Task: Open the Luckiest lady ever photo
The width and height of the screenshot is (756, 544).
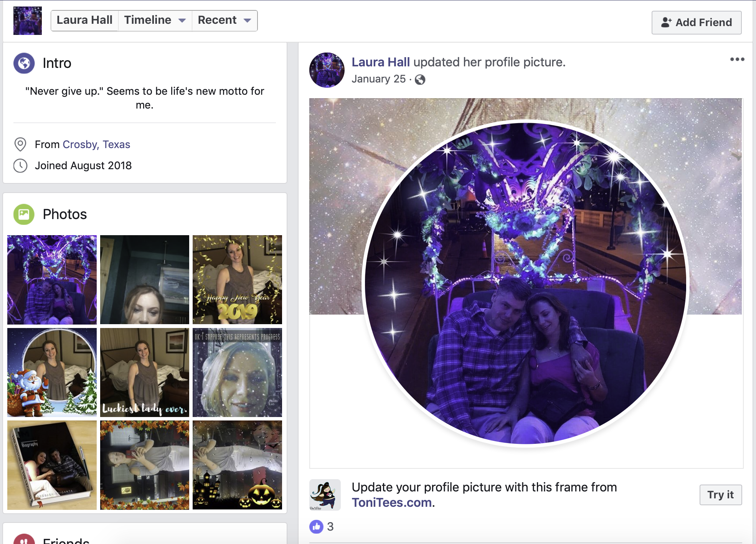Action: [x=145, y=373]
